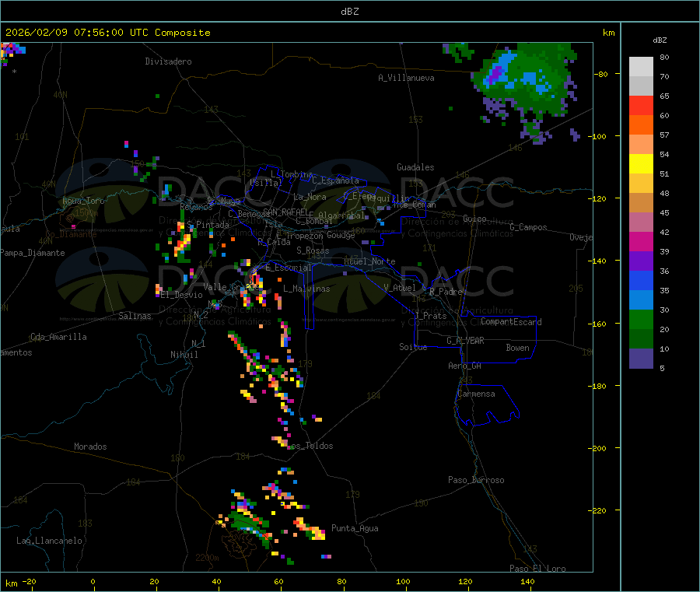Click the slate violet 5-10 dBZ swatch

coord(641,359)
